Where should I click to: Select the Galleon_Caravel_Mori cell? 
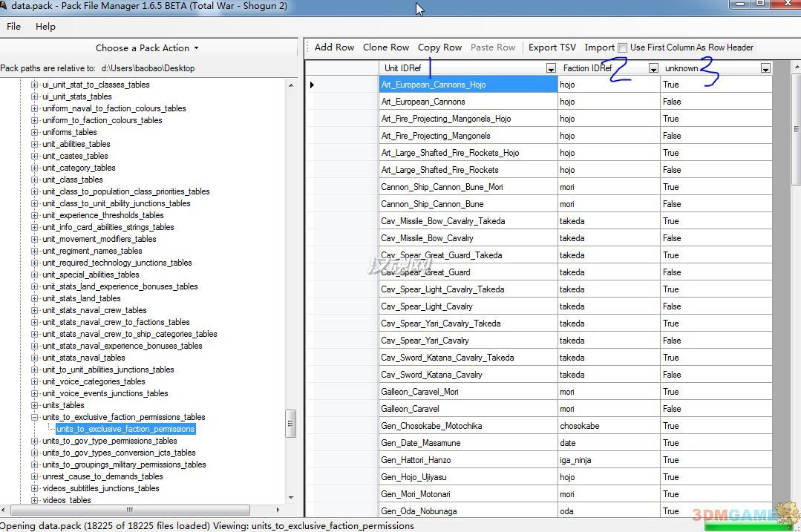(468, 392)
